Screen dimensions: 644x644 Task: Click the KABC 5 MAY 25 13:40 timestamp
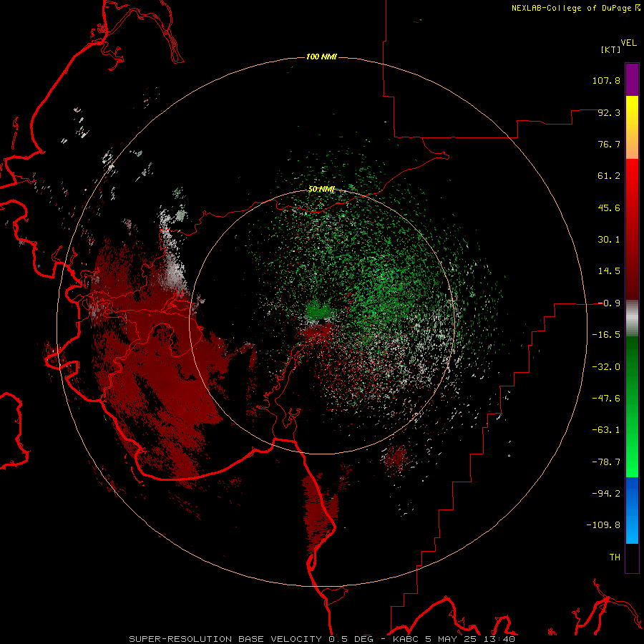[x=454, y=639]
